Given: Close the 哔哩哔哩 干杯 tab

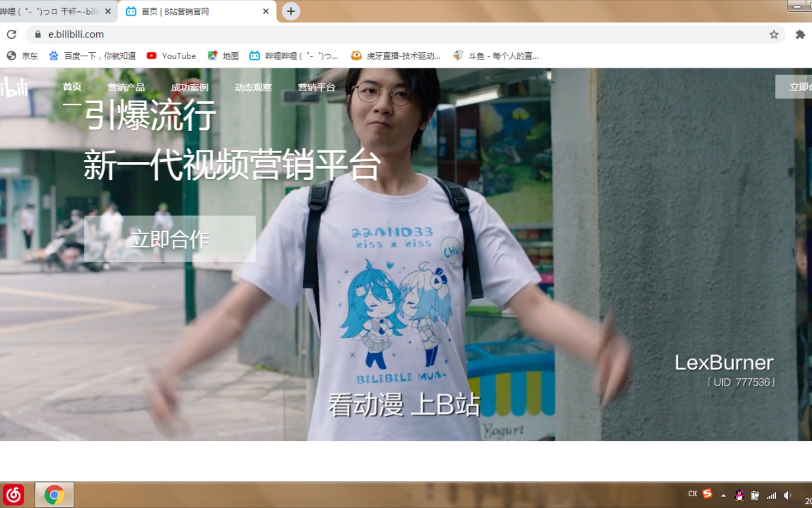Looking at the screenshot, I should point(108,11).
